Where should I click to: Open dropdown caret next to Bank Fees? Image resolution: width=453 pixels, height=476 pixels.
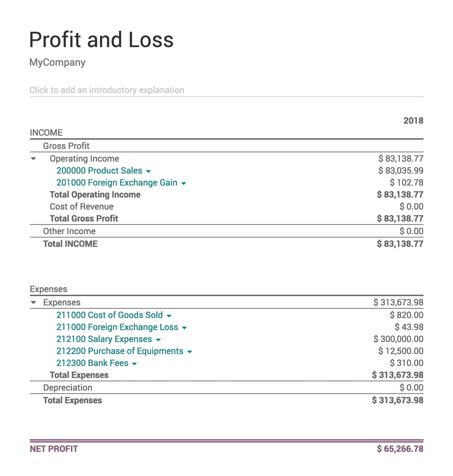(135, 364)
